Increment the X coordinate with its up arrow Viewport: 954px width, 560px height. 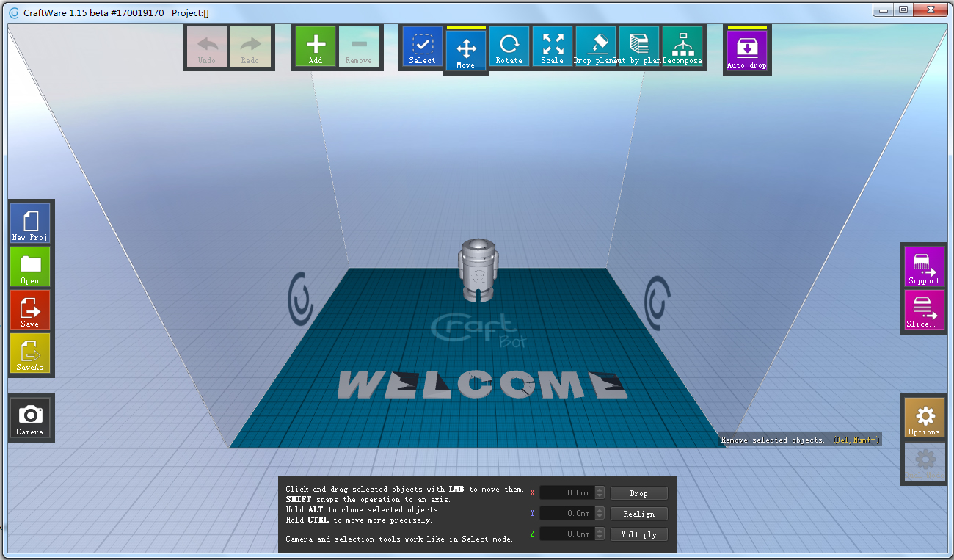[600, 489]
